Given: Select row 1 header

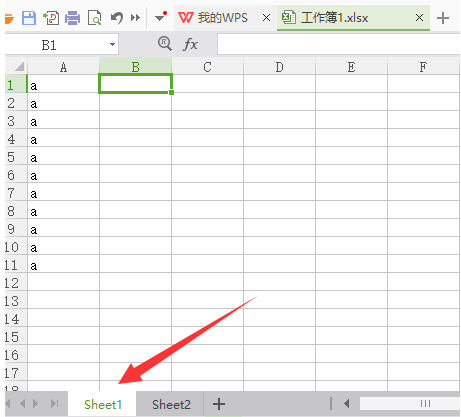Looking at the screenshot, I should click(15, 85).
